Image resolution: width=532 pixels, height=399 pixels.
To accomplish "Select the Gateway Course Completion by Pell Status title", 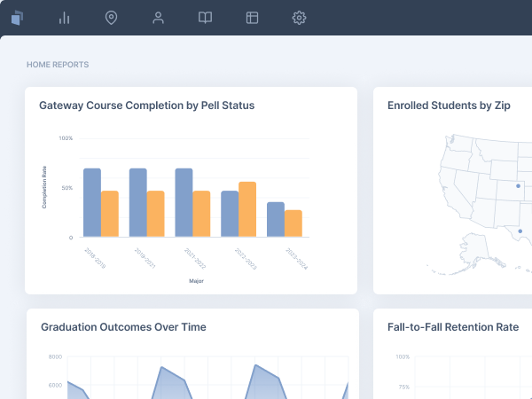I will coord(146,106).
